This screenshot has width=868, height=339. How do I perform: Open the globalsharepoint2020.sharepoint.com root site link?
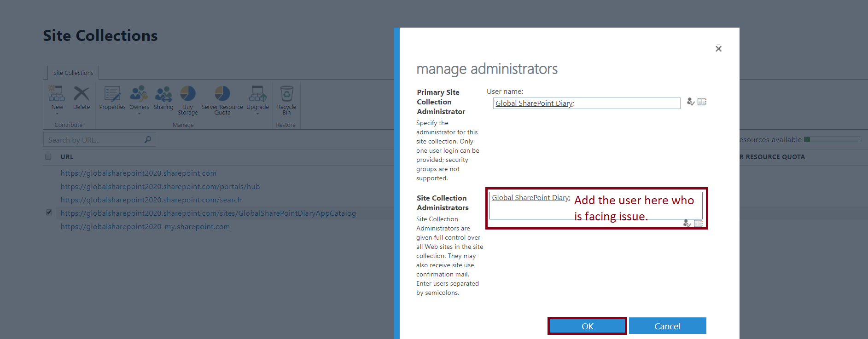138,173
